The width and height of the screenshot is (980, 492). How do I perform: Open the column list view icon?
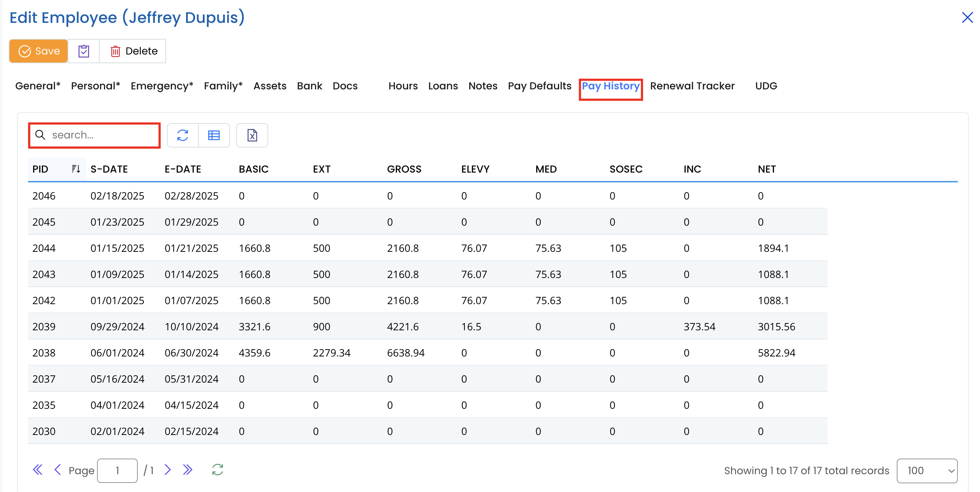[x=214, y=136]
